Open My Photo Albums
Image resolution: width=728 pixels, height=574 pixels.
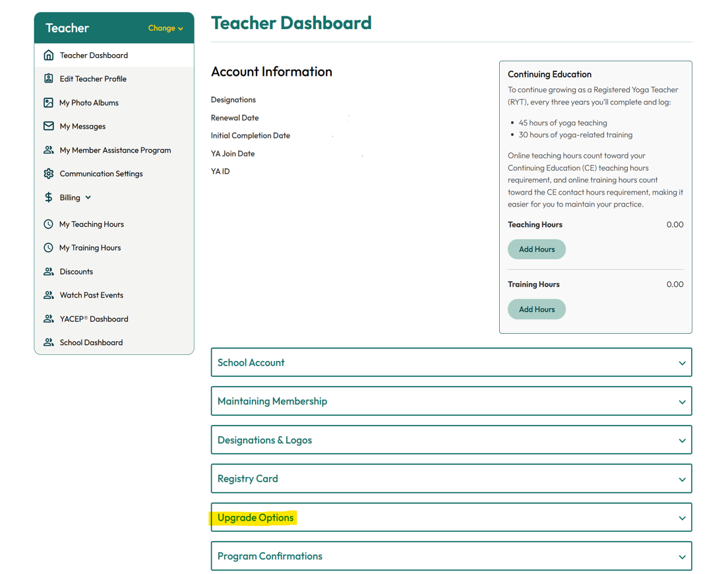point(114,103)
